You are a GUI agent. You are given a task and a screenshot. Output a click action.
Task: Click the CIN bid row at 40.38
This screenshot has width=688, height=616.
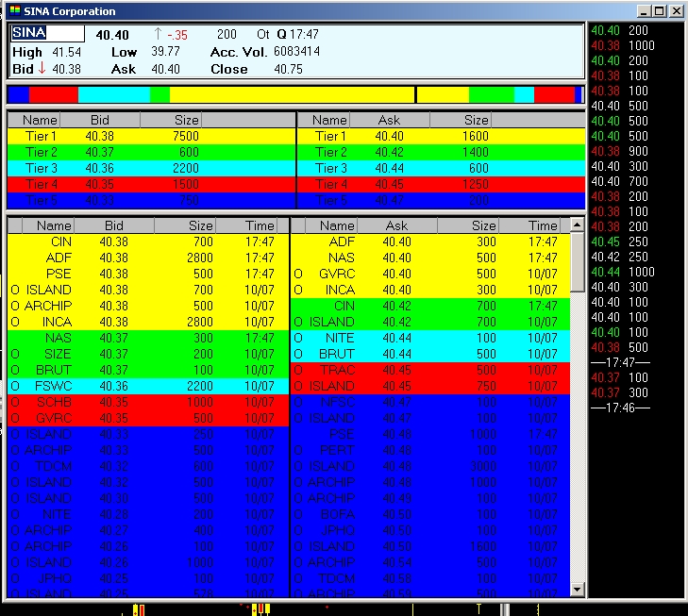(x=148, y=241)
